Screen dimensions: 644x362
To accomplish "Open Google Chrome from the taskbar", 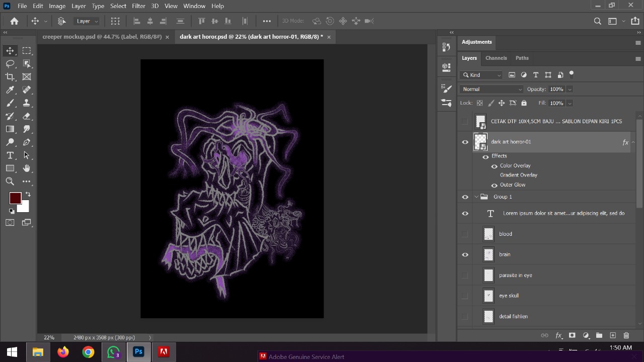I will 88,352.
